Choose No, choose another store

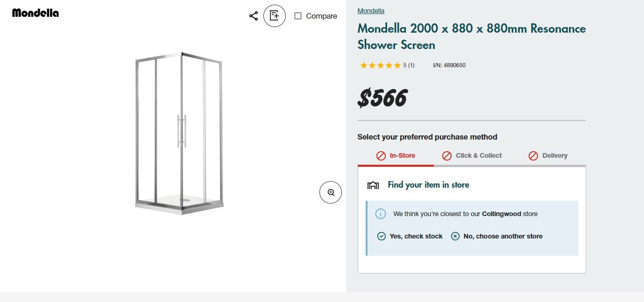pos(503,236)
